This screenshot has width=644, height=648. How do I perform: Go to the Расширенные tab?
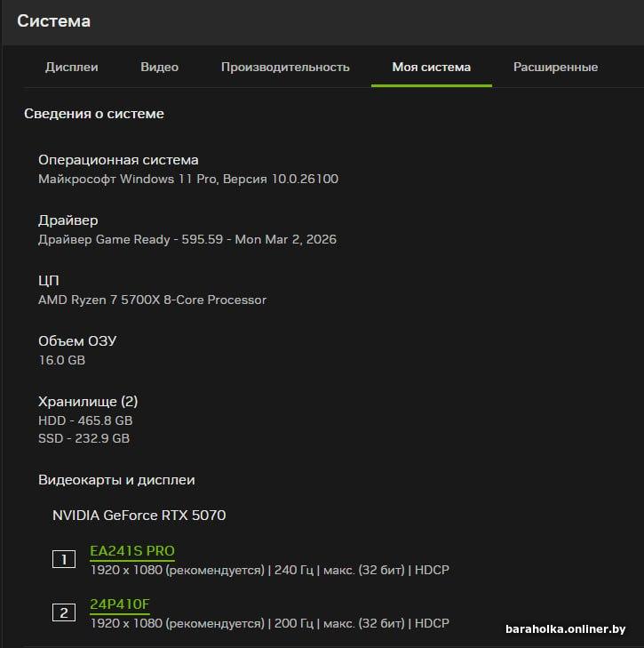(555, 67)
